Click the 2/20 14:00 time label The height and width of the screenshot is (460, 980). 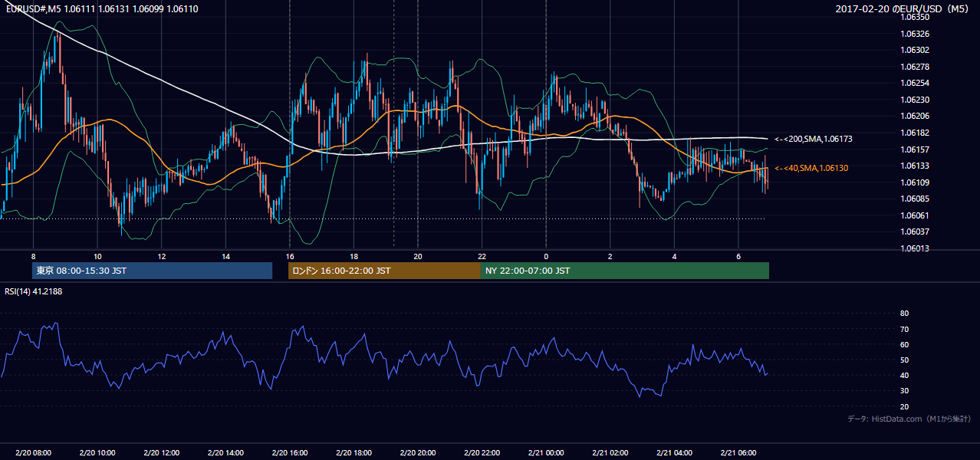point(225,453)
